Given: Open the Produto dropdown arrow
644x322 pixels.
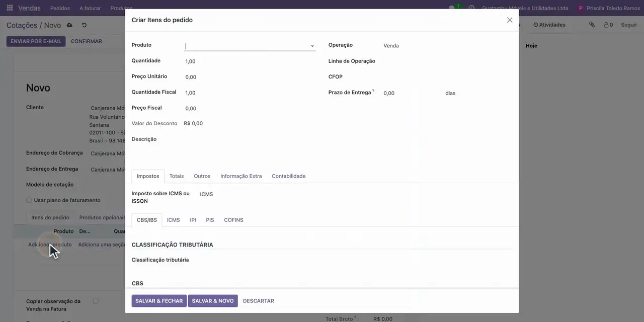Looking at the screenshot, I should (x=312, y=46).
